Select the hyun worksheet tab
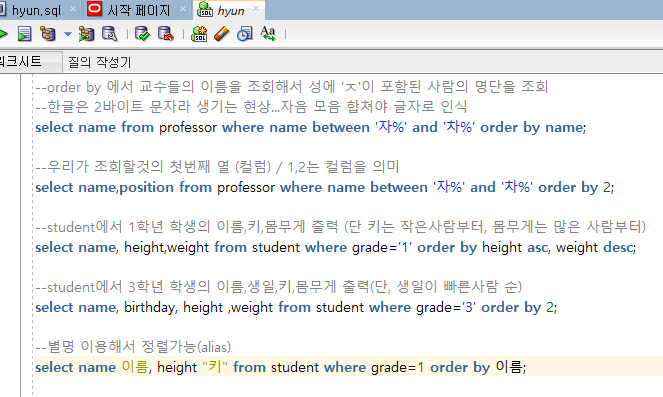The width and height of the screenshot is (663, 397). point(231,11)
